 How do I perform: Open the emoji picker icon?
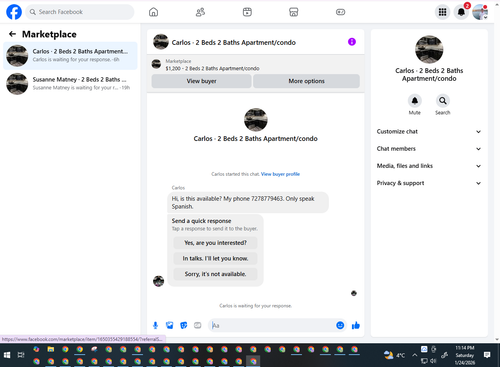click(x=340, y=325)
